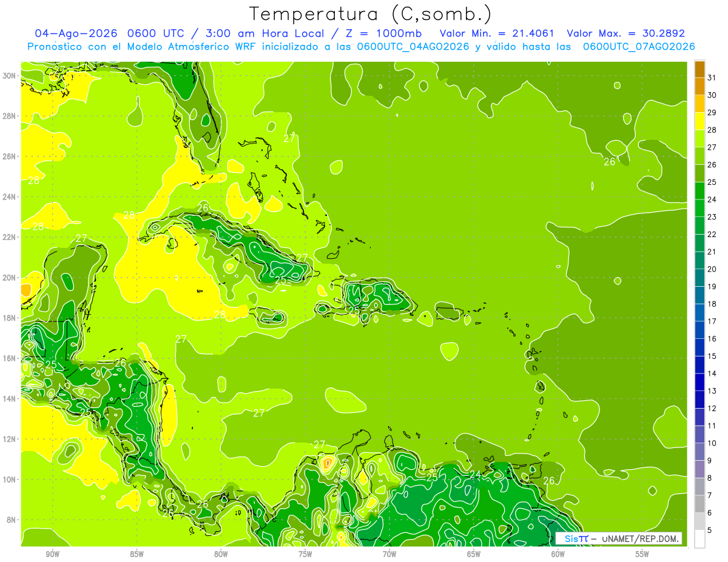Click the 60W longitude axis label
This screenshot has width=728, height=562.
tap(558, 555)
